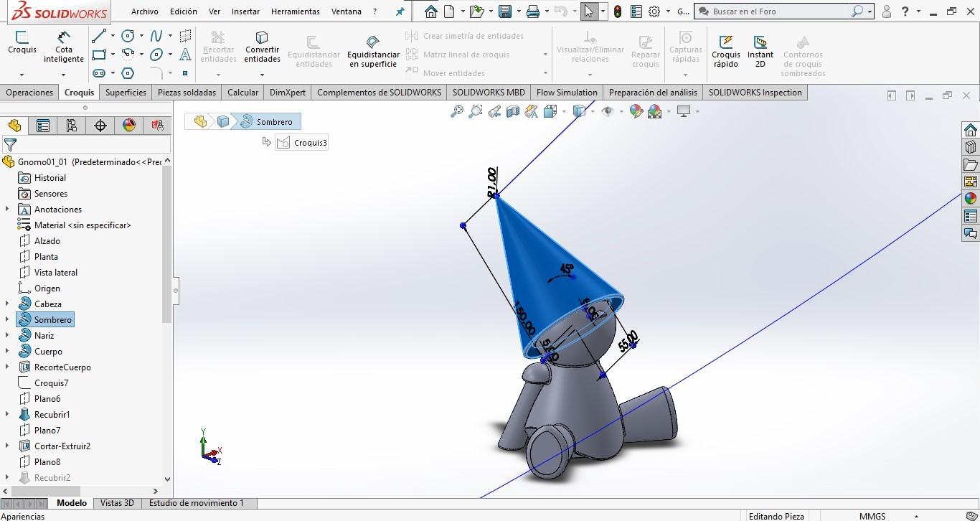Open the Design Library task pane icon
Screen dimensions: 980x521
pos(971,147)
